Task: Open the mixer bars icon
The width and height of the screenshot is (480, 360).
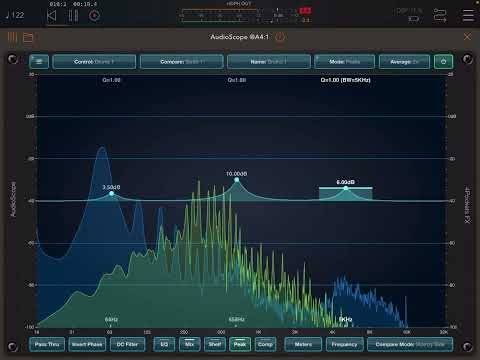Action: pyautogui.click(x=12, y=37)
